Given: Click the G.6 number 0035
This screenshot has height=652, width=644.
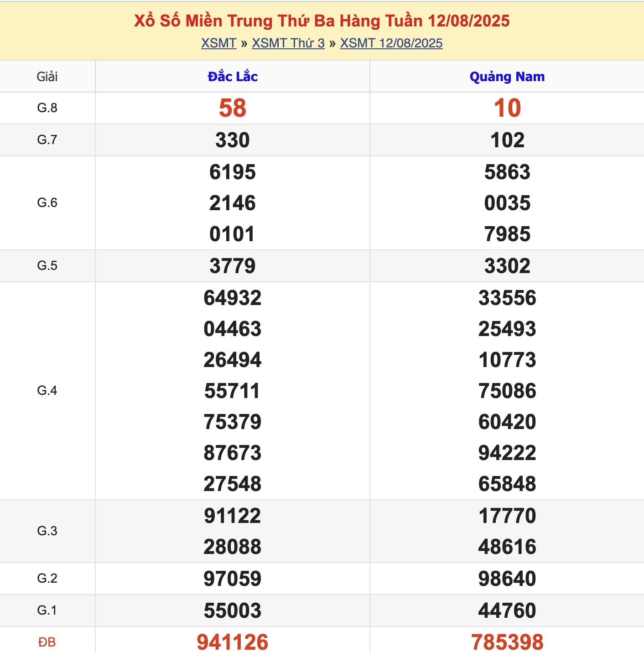Looking at the screenshot, I should (x=507, y=203).
